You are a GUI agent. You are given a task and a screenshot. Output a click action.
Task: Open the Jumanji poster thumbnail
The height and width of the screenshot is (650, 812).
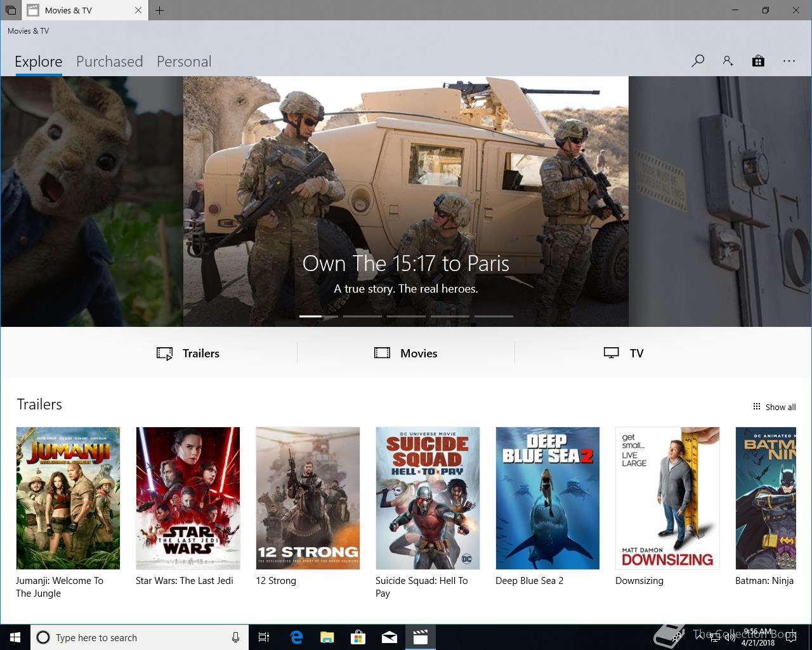pyautogui.click(x=68, y=498)
